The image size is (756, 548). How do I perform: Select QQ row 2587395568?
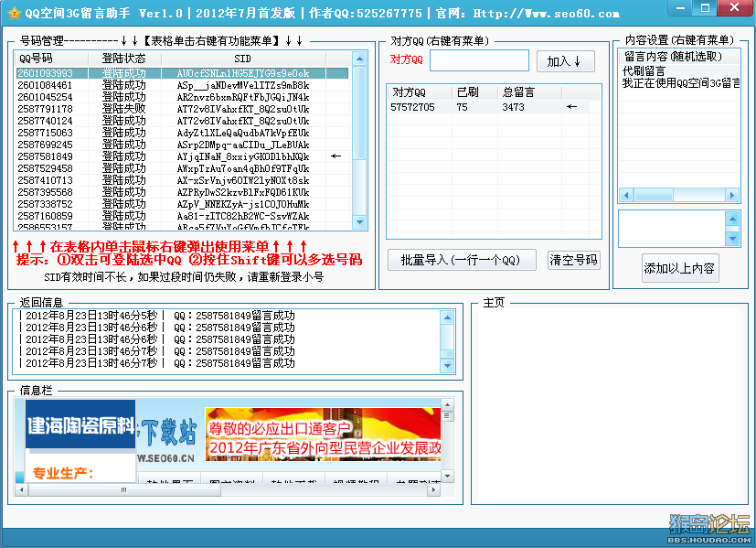(182, 192)
